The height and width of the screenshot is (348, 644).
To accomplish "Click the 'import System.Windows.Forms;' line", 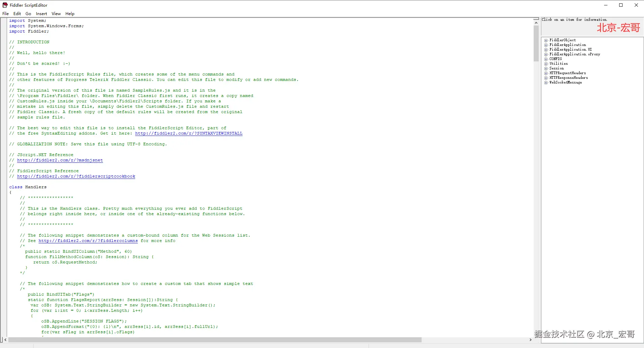I will pyautogui.click(x=47, y=26).
